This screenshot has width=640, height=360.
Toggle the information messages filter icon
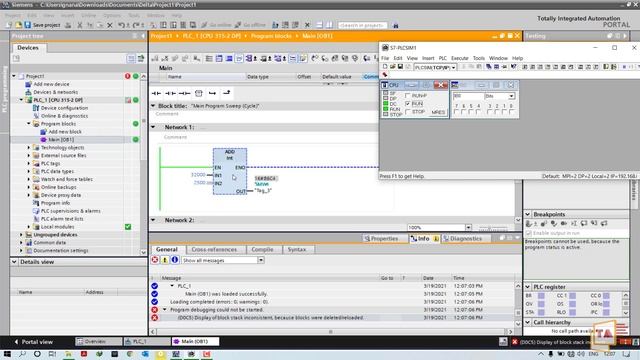tap(175, 260)
